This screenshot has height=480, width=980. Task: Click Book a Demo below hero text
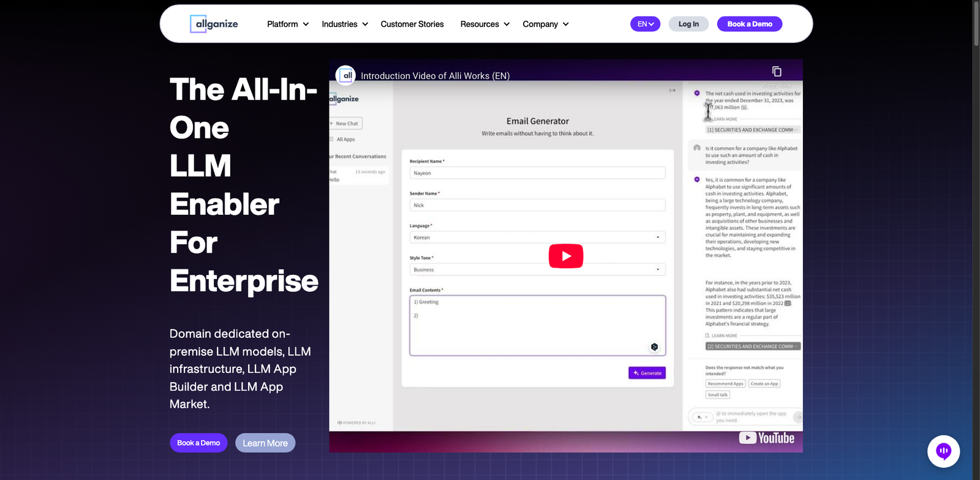(198, 443)
